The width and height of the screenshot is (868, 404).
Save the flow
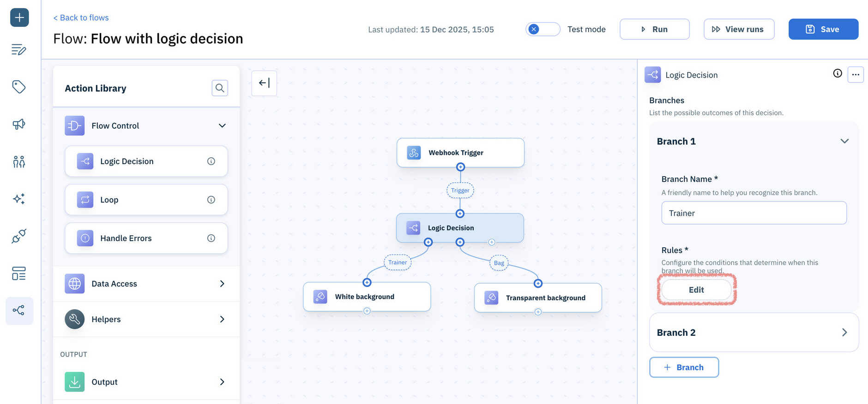(x=823, y=29)
